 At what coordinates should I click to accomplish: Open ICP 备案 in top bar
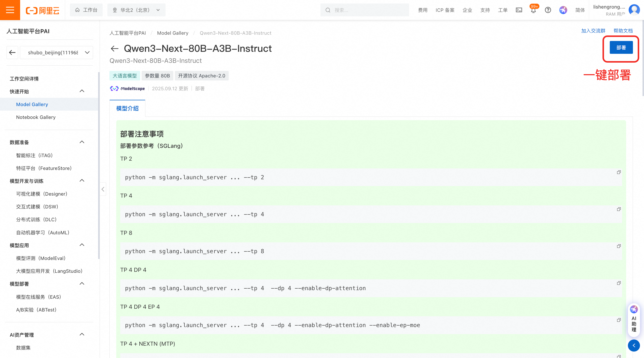click(445, 10)
